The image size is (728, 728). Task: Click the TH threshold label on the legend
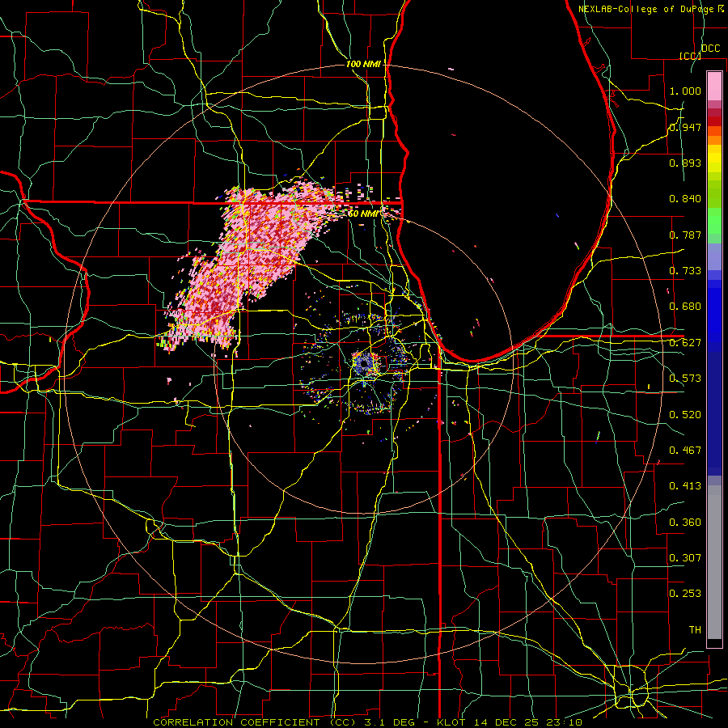pyautogui.click(x=695, y=630)
